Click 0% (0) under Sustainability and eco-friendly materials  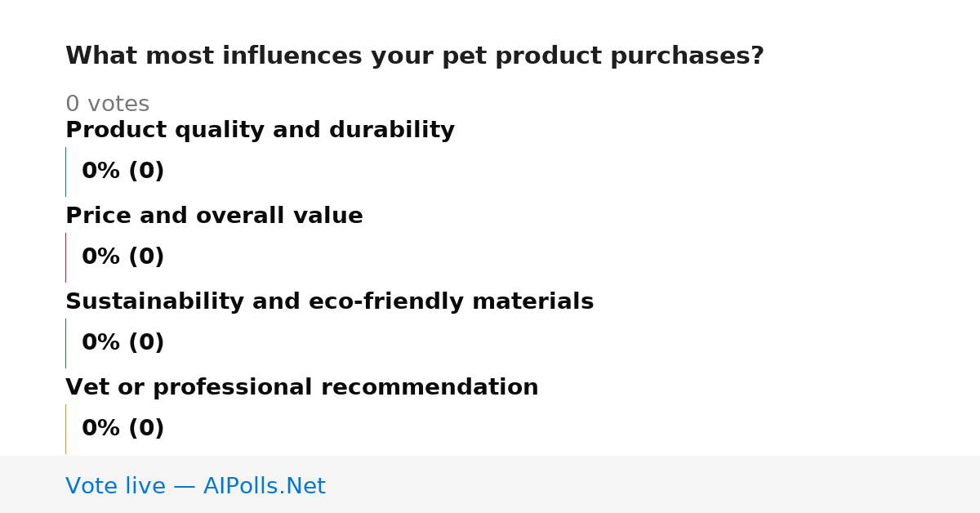pyautogui.click(x=122, y=343)
